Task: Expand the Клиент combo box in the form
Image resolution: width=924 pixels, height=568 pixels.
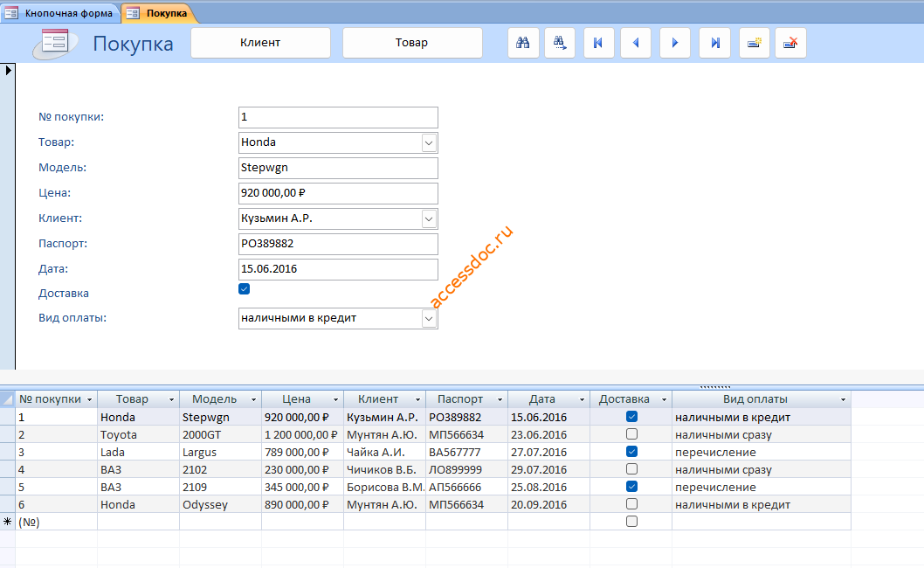Action: coord(429,218)
